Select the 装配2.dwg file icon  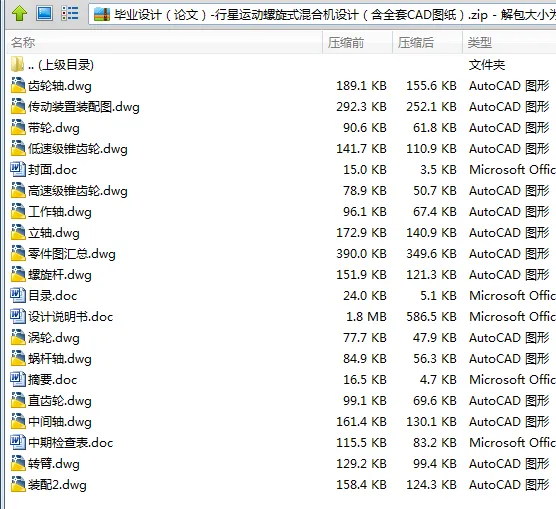[x=18, y=484]
